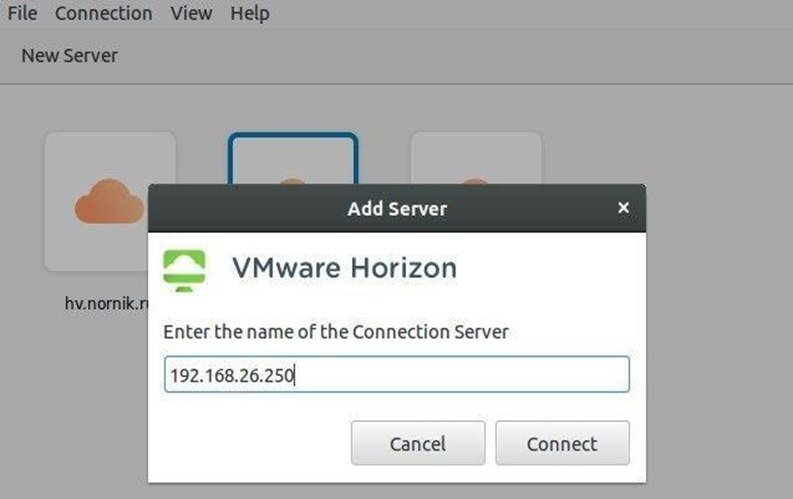Viewport: 793px width, 499px height.
Task: Click blank dialog area left of Cancel
Action: (250, 443)
